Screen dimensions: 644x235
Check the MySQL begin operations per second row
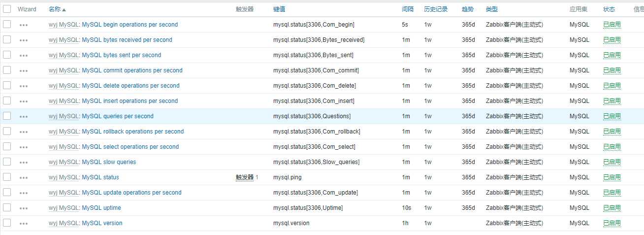coord(7,24)
